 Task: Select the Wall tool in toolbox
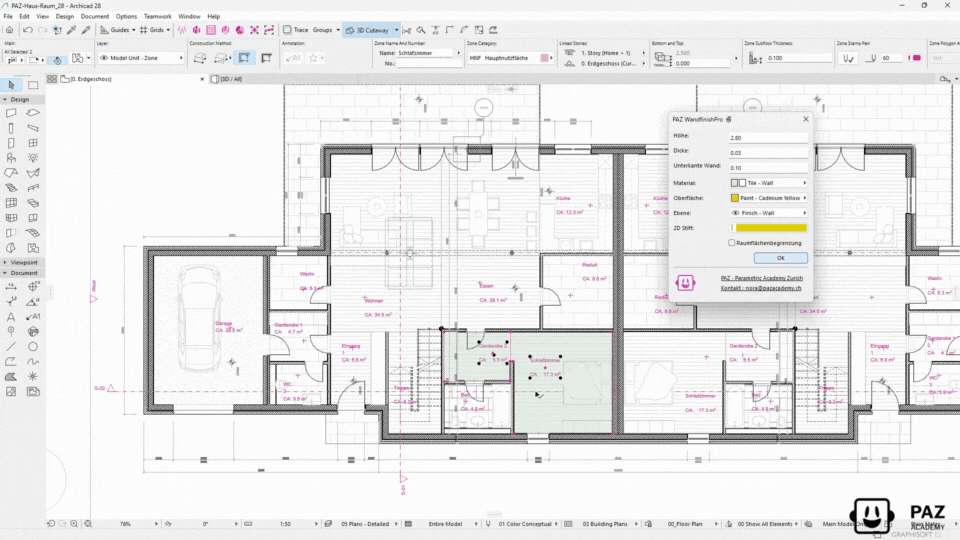coord(11,113)
